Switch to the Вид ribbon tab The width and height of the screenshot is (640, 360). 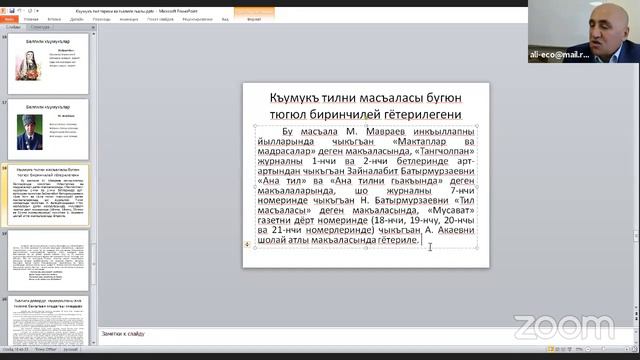click(x=225, y=19)
